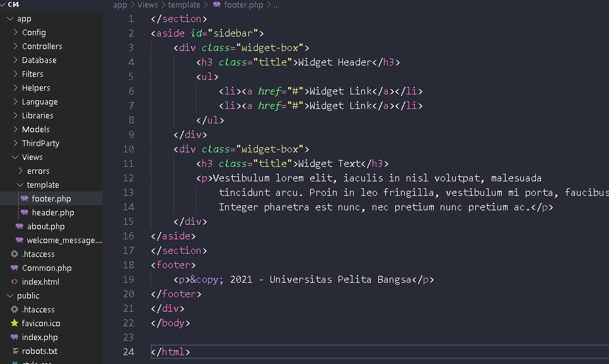Click line number 19 in the gutter
This screenshot has width=609, height=364.
click(129, 279)
